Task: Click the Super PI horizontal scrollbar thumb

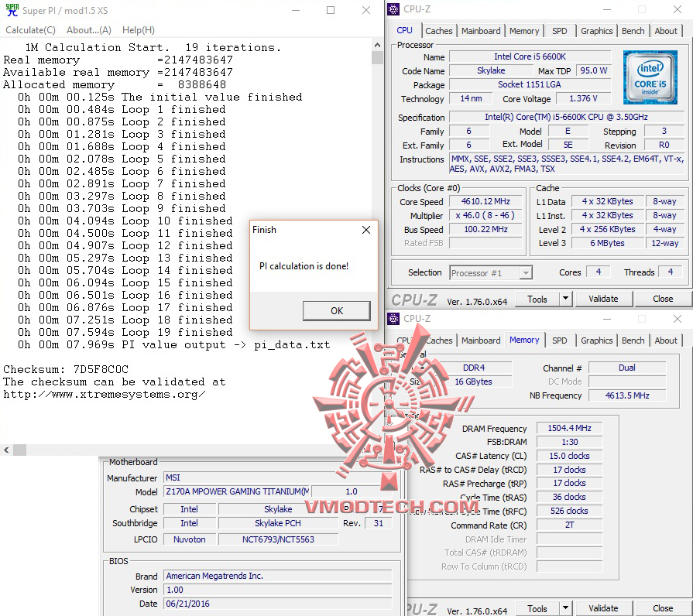Action: [x=18, y=450]
